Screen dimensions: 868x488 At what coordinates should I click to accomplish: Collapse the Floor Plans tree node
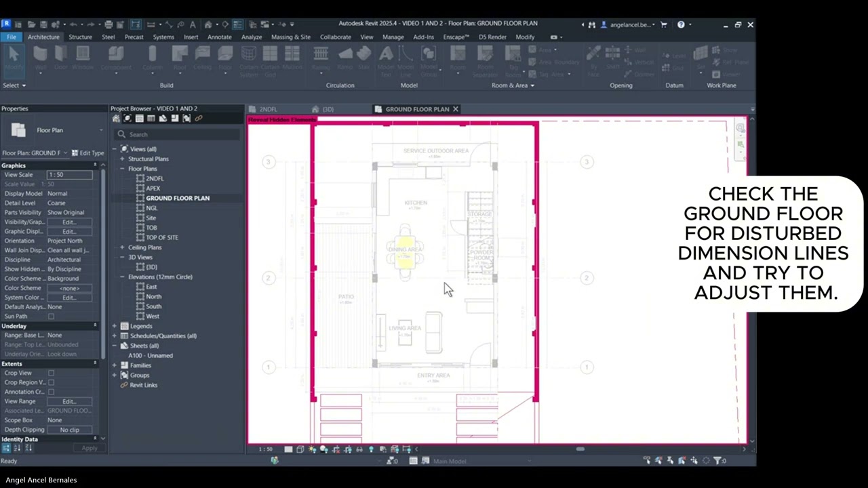click(x=122, y=169)
